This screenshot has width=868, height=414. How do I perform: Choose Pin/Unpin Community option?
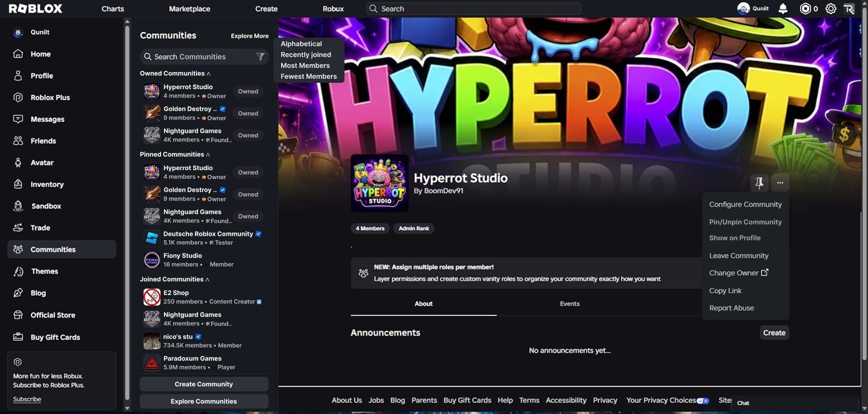[x=745, y=222]
